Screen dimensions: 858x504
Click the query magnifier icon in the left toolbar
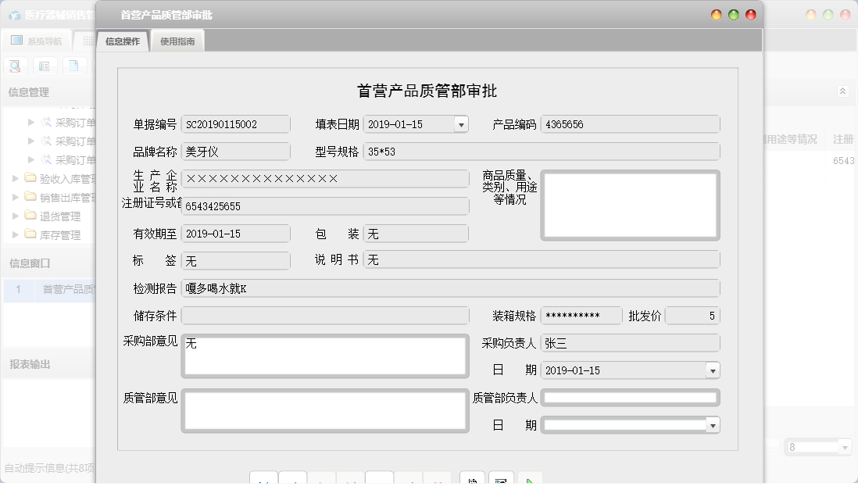14,66
